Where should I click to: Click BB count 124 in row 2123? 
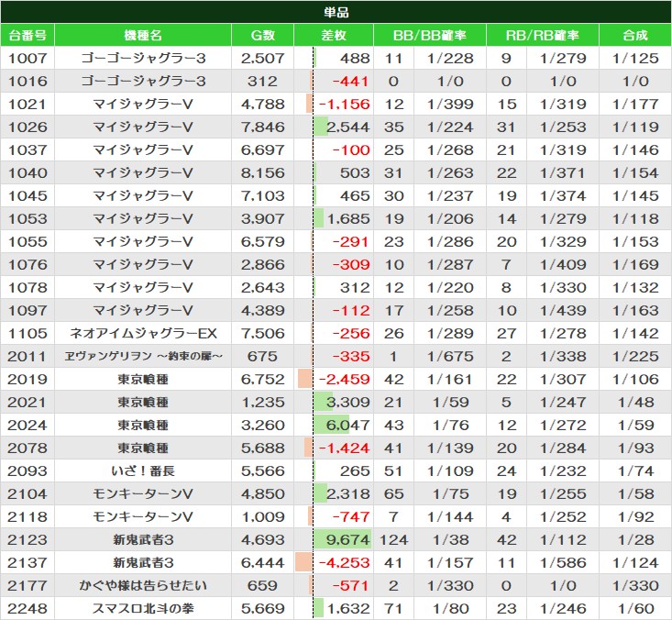point(393,540)
